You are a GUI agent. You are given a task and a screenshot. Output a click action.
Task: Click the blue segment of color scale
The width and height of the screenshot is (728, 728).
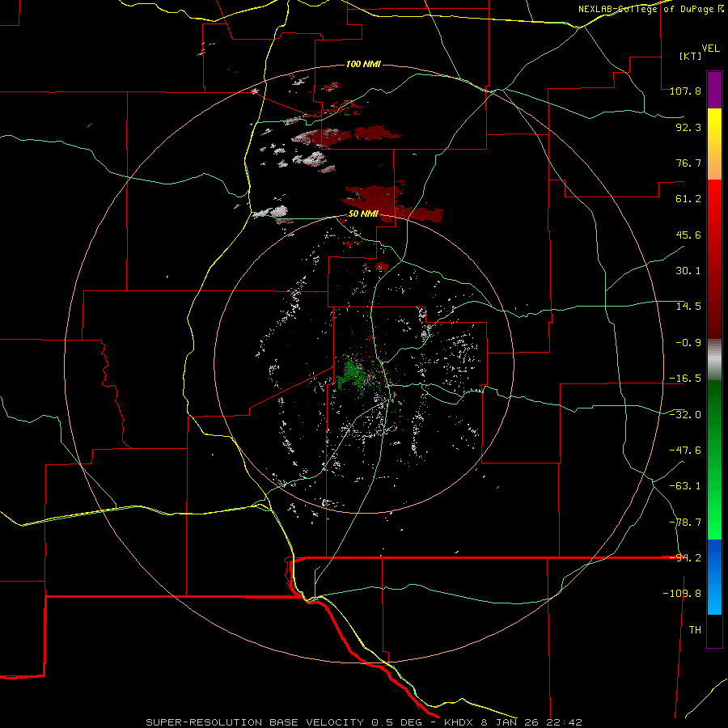point(714,577)
